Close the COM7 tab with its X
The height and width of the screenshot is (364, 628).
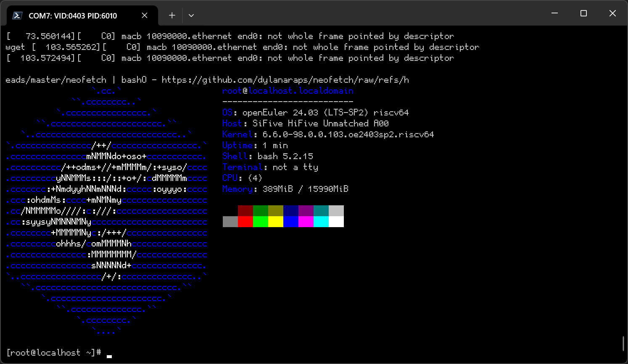[144, 16]
